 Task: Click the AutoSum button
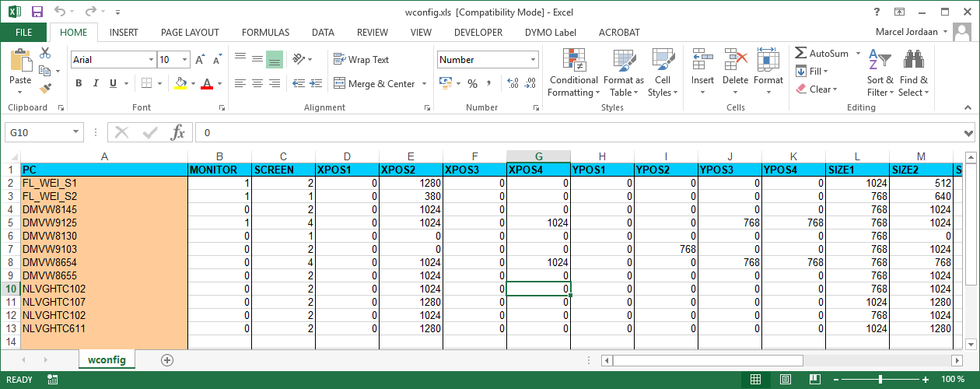[821, 54]
